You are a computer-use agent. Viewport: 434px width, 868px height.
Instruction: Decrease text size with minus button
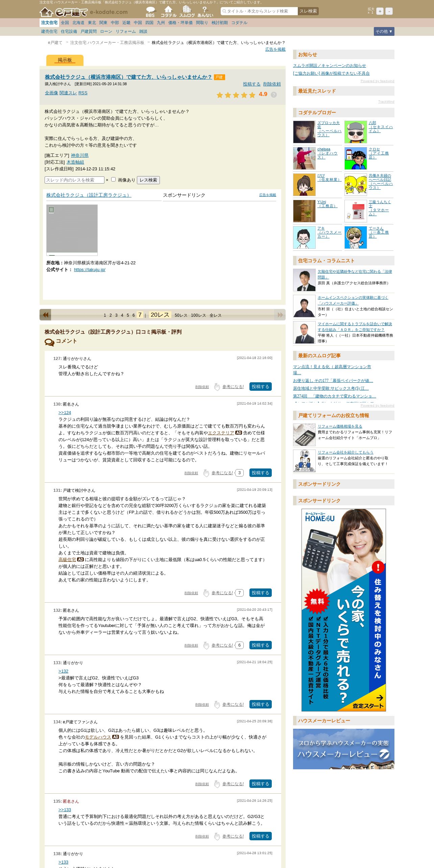(389, 11)
